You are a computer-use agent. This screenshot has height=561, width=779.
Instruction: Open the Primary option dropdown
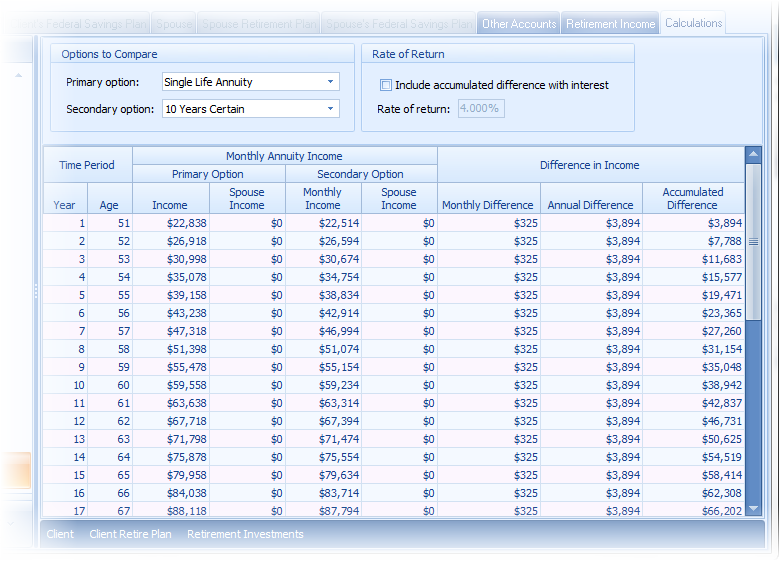coord(330,82)
